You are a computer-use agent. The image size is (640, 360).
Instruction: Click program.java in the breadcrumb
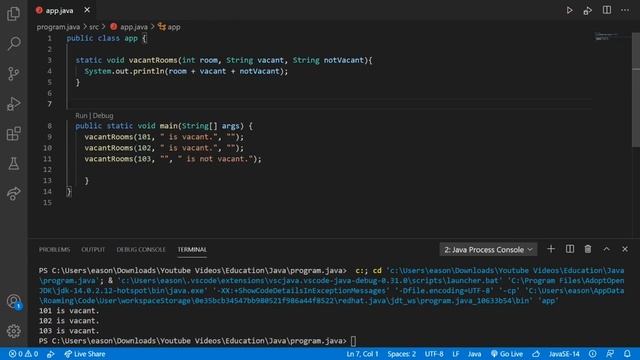point(58,27)
